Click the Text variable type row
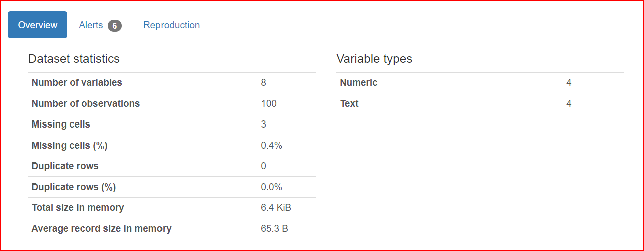Image resolution: width=644 pixels, height=251 pixels. click(480, 104)
